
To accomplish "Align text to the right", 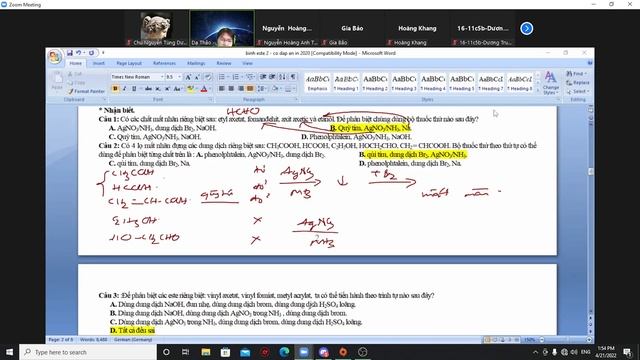I will pyautogui.click(x=240, y=89).
